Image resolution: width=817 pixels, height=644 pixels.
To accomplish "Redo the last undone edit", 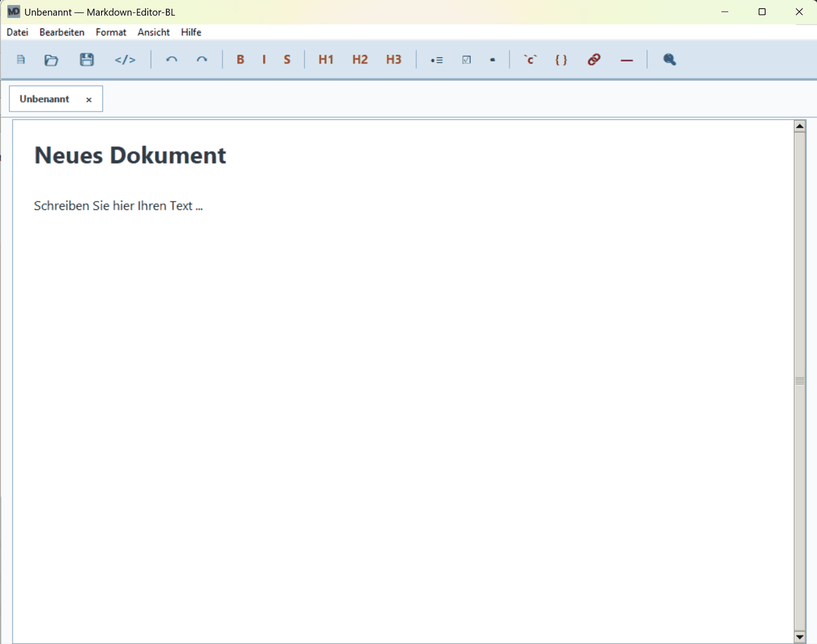I will coord(202,60).
